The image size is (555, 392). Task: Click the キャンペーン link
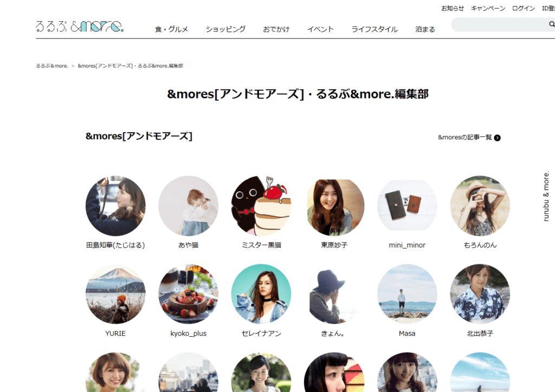pyautogui.click(x=488, y=8)
